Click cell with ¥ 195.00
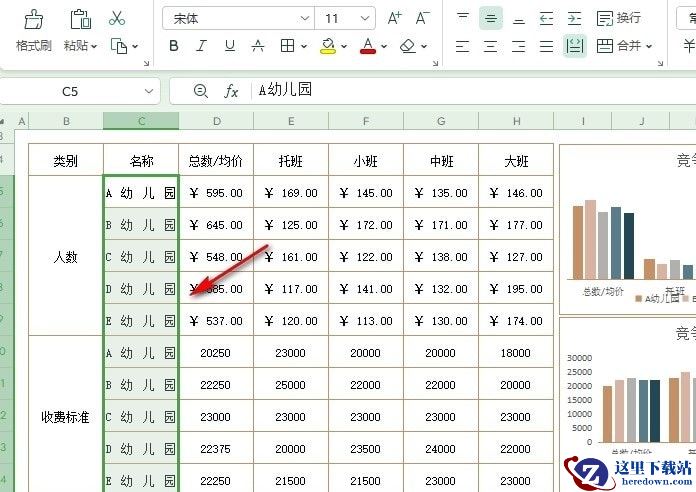The width and height of the screenshot is (696, 492). 516,289
